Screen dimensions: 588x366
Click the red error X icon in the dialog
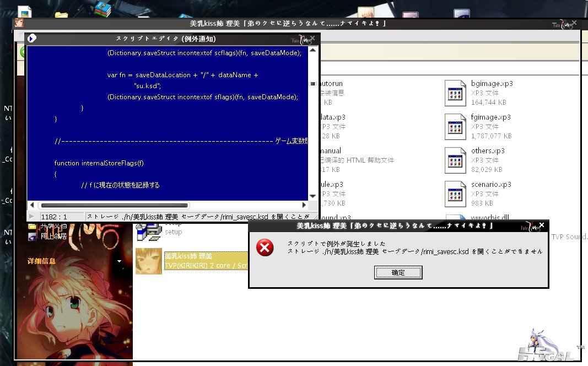265,248
